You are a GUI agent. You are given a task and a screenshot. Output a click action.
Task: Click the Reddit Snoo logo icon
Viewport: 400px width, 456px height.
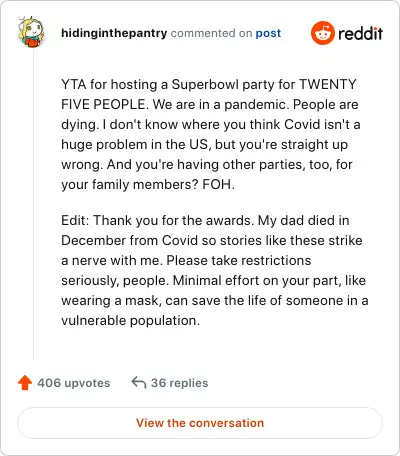pyautogui.click(x=322, y=33)
